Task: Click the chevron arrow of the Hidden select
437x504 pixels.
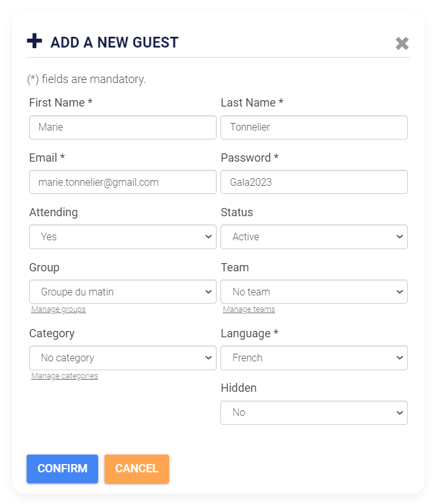Action: point(400,413)
